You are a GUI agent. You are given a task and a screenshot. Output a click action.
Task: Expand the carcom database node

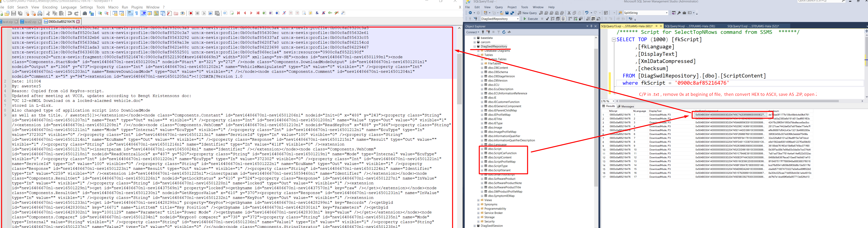click(x=475, y=42)
